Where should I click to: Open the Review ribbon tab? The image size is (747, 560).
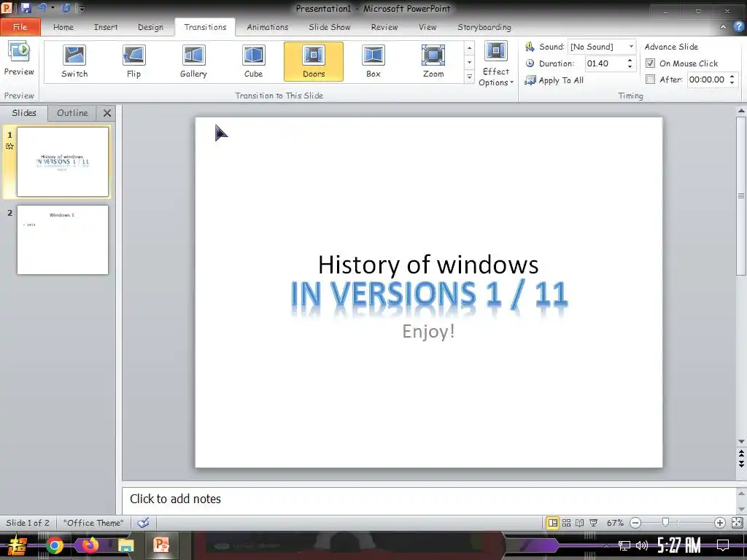coord(384,27)
